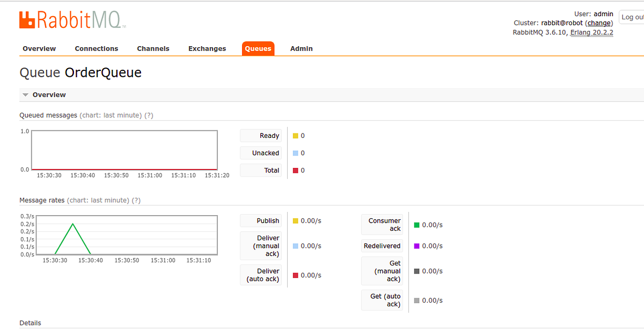Open the Exchanges page
Image resolution: width=644 pixels, height=331 pixels.
(x=207, y=48)
